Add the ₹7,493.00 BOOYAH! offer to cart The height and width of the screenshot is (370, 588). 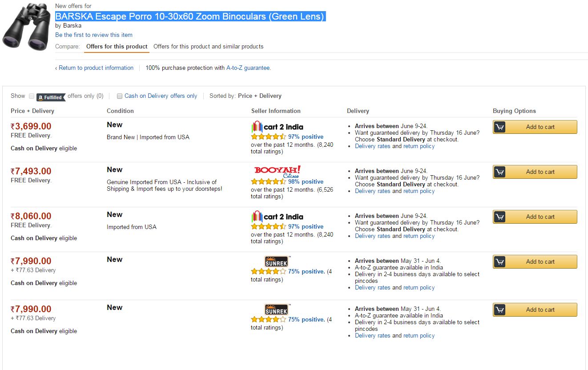[535, 172]
